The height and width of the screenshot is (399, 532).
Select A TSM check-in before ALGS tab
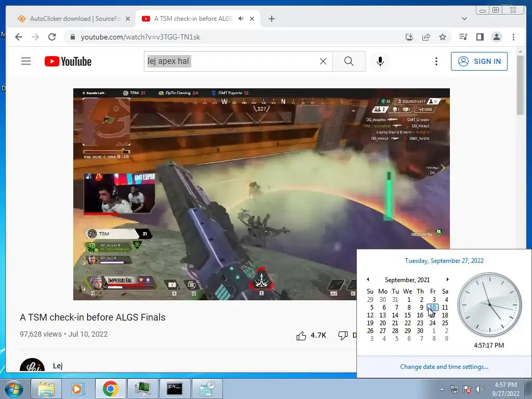tap(193, 19)
